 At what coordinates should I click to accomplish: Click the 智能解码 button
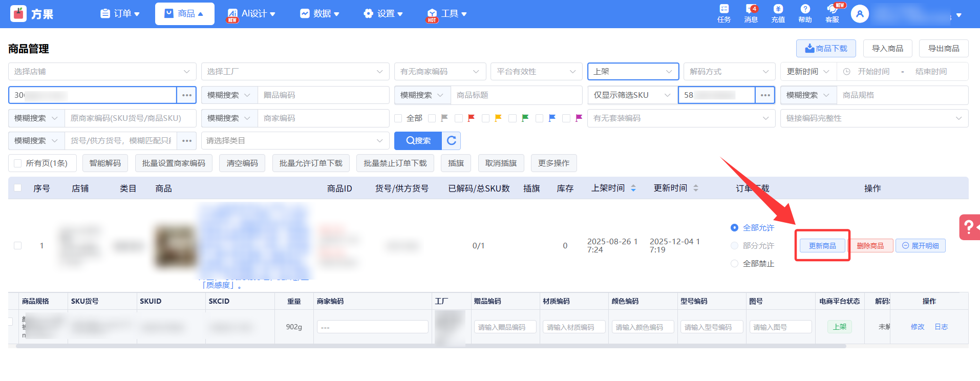105,163
